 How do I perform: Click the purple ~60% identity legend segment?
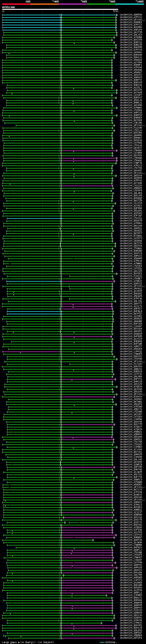tap(73, 4)
